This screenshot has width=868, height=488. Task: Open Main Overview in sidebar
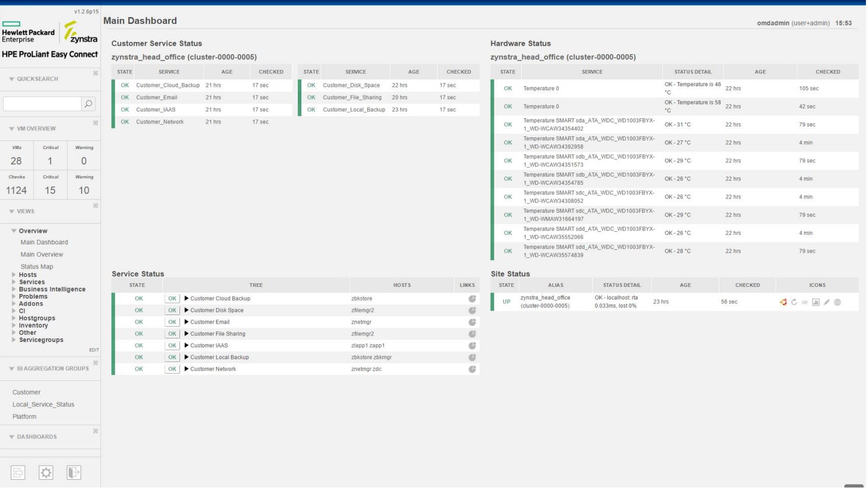[x=42, y=254]
